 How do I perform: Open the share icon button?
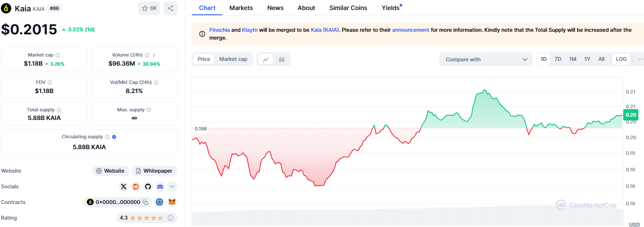[x=171, y=8]
